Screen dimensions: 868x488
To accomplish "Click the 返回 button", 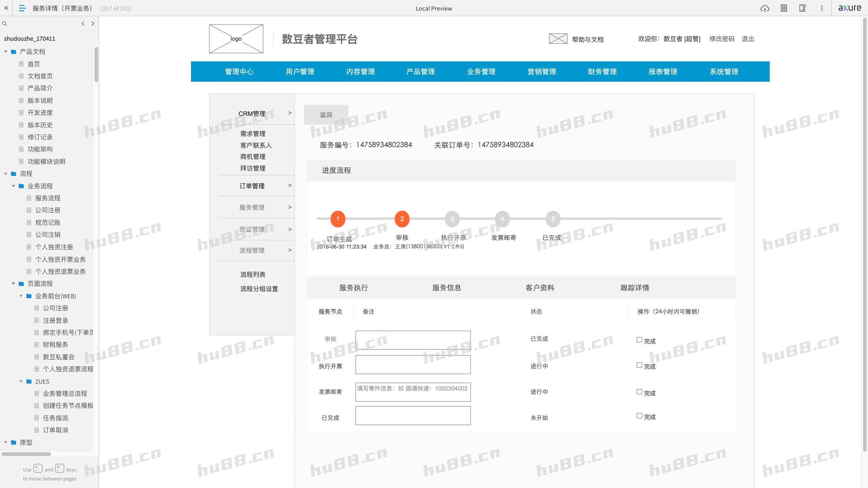I will click(326, 115).
